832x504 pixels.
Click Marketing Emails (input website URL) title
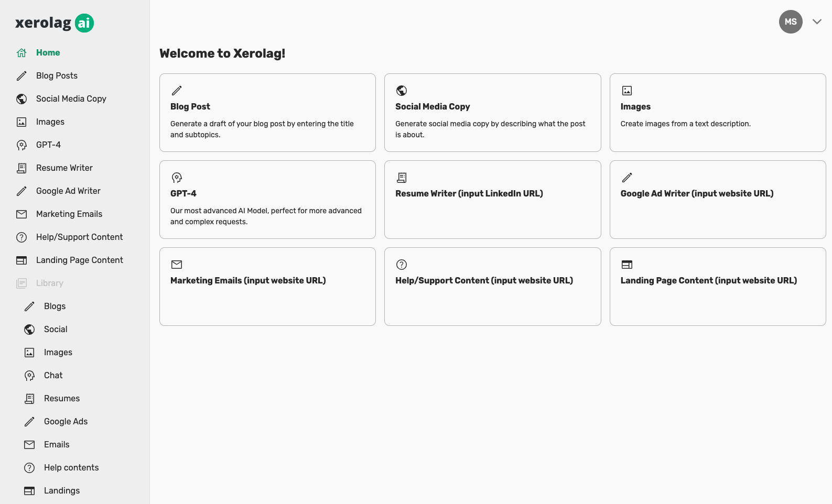[x=248, y=281]
